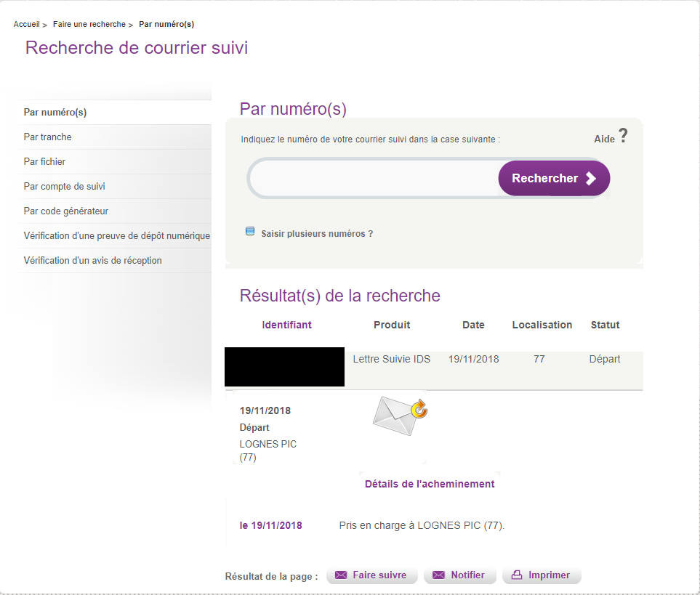Open the Par tranche search menu
The height and width of the screenshot is (595, 700).
tap(48, 137)
